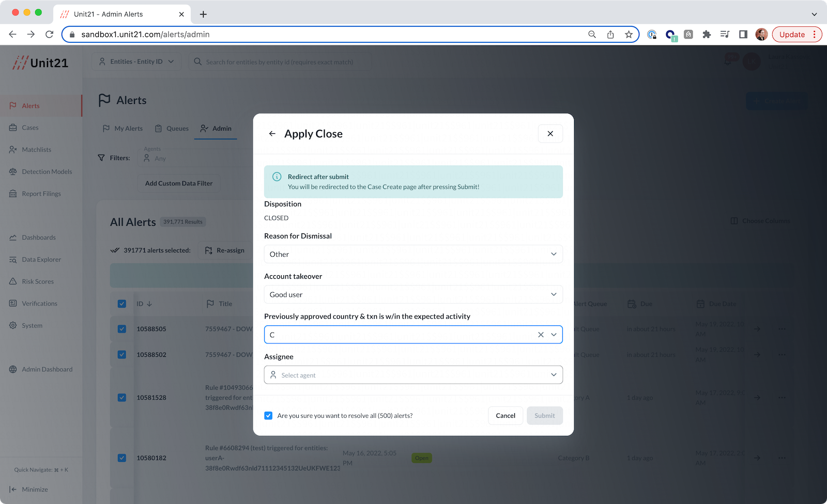
Task: Open row arrow for alert 10580182
Action: tap(757, 458)
